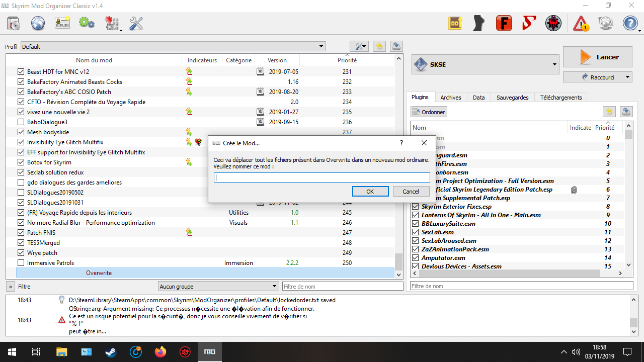This screenshot has height=362, width=644.
Task: Focus the mod name field in dialog
Action: [322, 177]
